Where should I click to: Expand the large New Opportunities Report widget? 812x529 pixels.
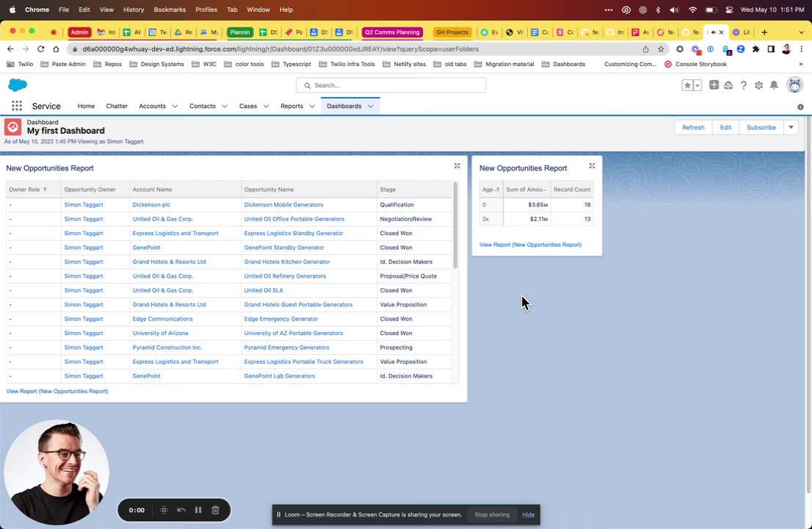(x=457, y=166)
